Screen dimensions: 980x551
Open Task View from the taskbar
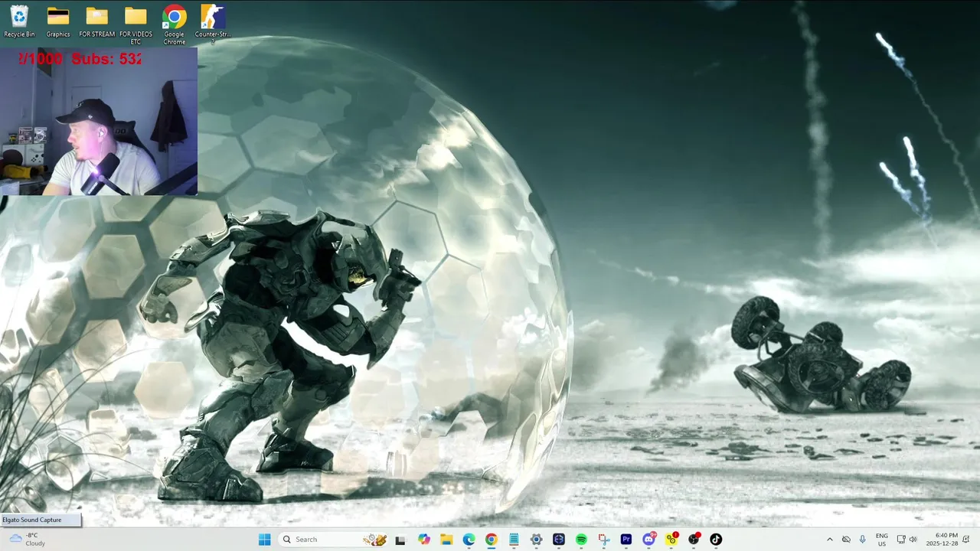(x=400, y=540)
